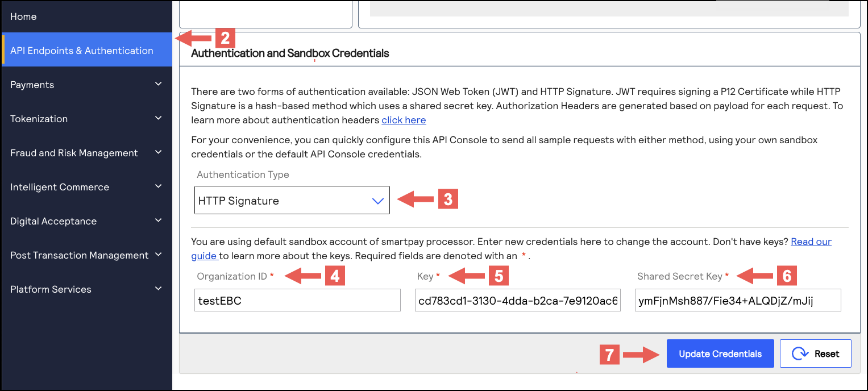
Task: Expand the Intelligent Commerce section chevron
Action: (158, 186)
